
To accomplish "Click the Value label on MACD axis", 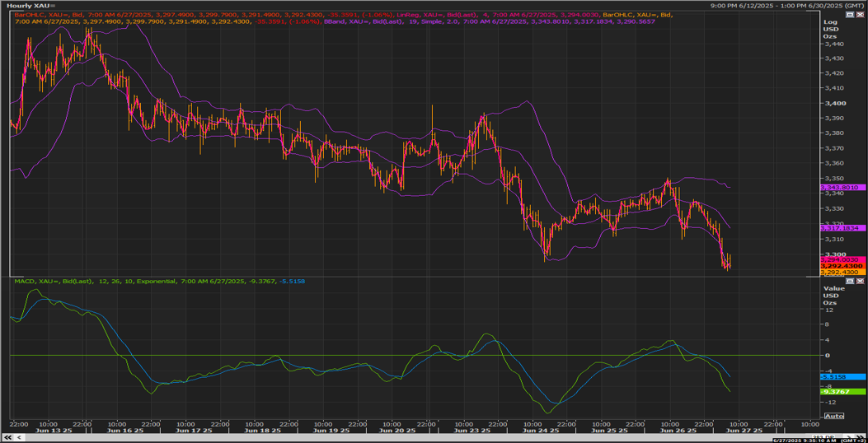I will 833,288.
